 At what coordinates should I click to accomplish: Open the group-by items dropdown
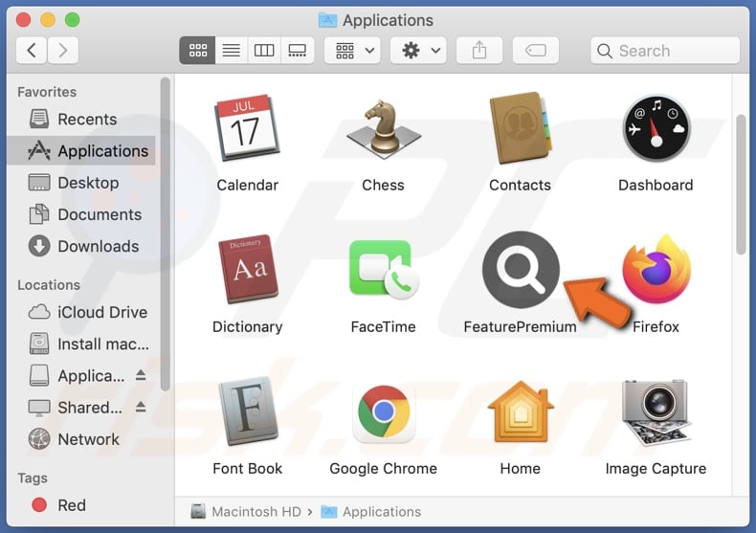(352, 50)
